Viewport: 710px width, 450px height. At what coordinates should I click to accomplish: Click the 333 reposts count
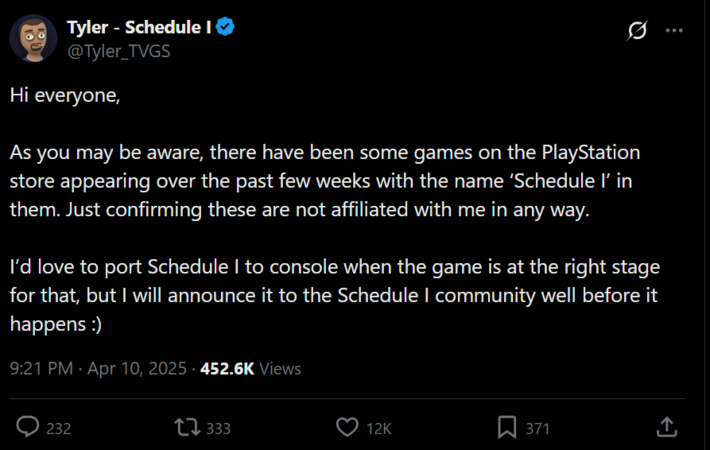218,429
